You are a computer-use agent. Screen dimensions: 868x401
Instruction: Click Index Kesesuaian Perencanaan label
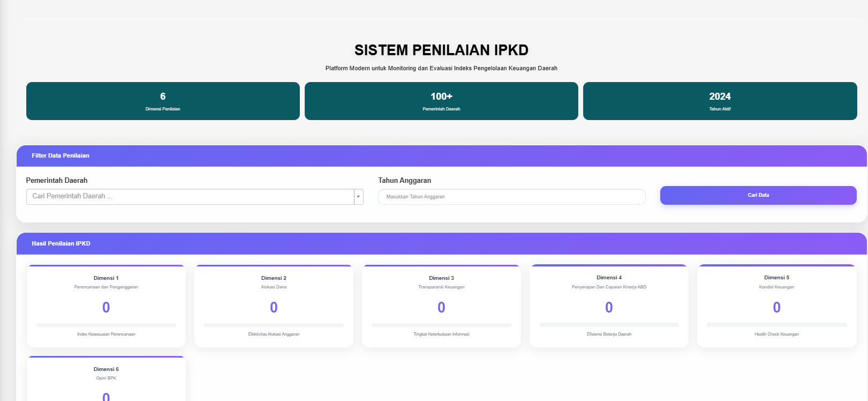point(106,335)
